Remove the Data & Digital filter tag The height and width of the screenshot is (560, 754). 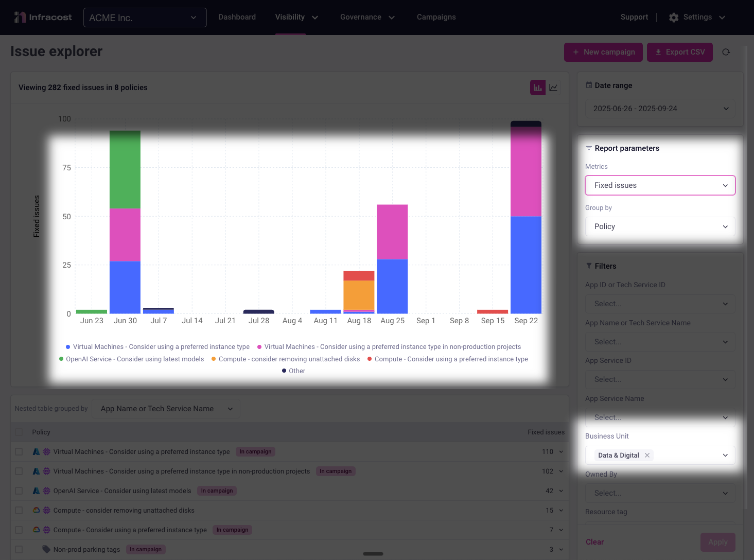point(647,456)
